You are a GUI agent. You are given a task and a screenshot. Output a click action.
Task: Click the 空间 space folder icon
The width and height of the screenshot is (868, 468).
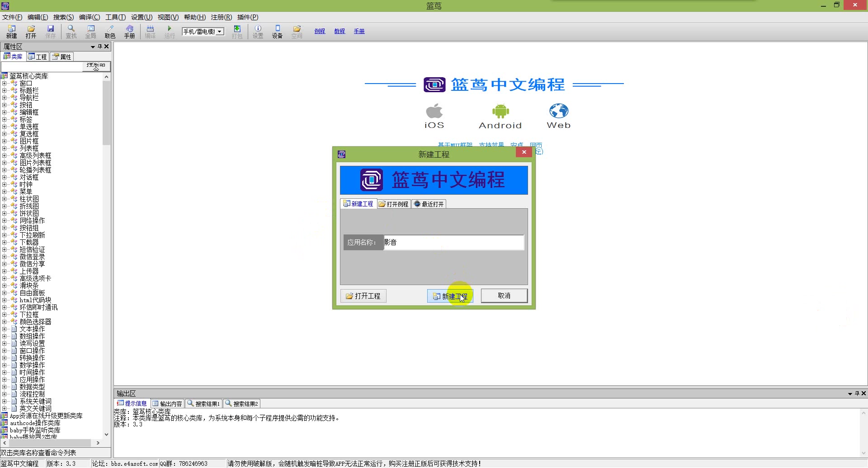click(x=297, y=32)
